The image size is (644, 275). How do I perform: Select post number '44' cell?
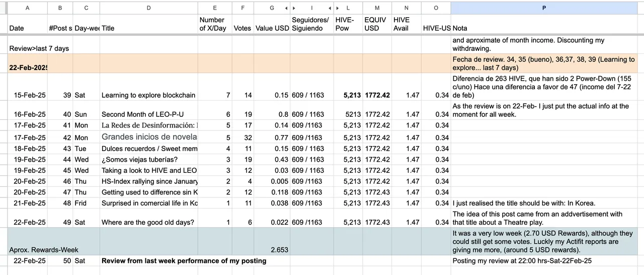(x=60, y=159)
